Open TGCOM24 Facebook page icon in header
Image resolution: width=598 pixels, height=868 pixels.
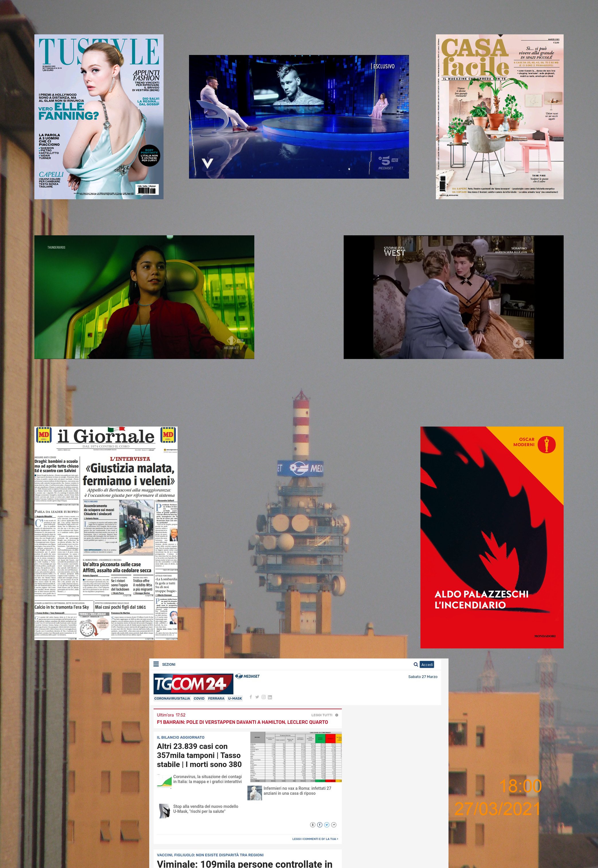251,697
